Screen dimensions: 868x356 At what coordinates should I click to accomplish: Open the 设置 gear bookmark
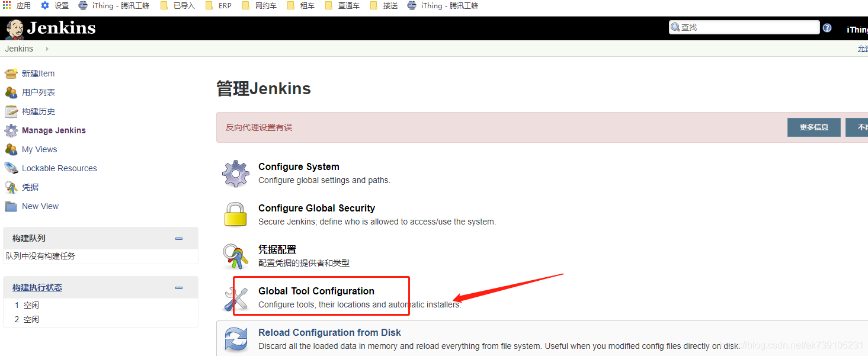point(55,5)
